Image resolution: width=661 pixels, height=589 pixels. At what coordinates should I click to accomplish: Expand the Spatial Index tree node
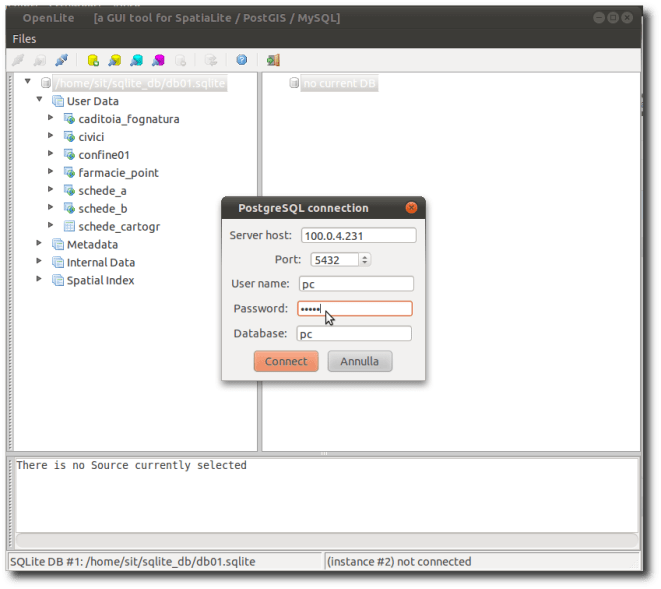click(x=39, y=279)
